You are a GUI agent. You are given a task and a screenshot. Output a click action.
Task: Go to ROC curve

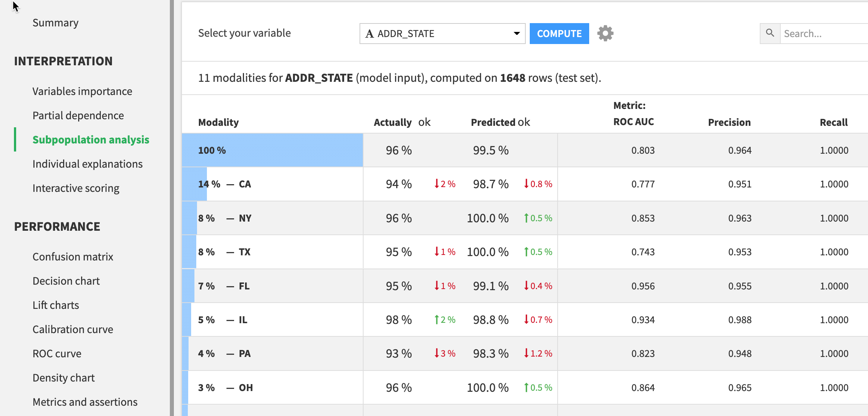pyautogui.click(x=57, y=354)
